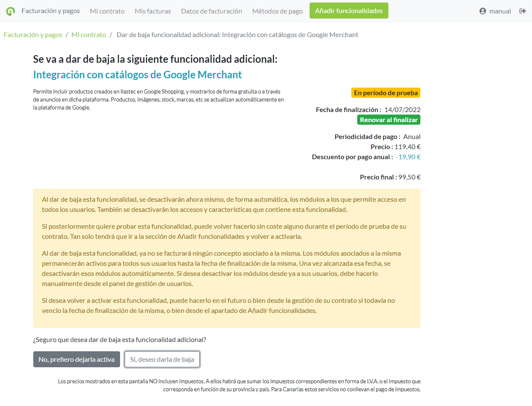Click the logout arrow icon
The image size is (532, 406).
pyautogui.click(x=522, y=11)
